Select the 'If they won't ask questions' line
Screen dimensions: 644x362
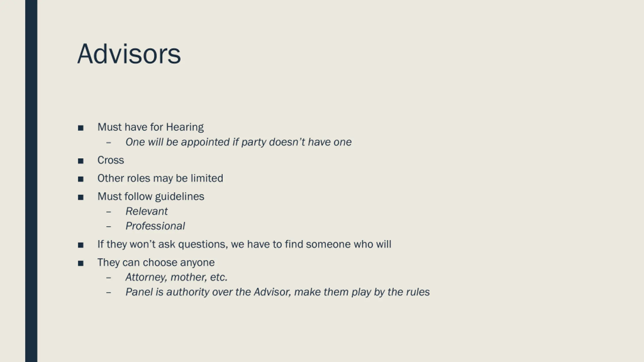click(x=244, y=244)
